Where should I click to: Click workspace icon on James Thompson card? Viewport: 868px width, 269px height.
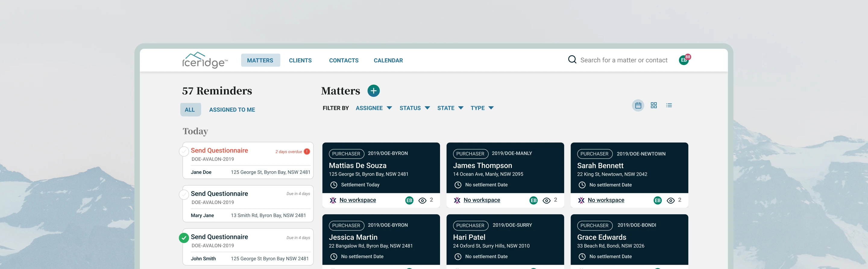[457, 200]
